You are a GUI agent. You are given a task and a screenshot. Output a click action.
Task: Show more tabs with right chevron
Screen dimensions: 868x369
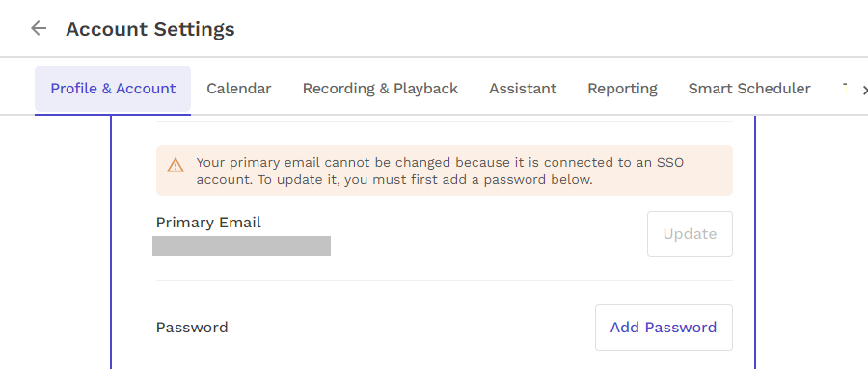[x=865, y=90]
